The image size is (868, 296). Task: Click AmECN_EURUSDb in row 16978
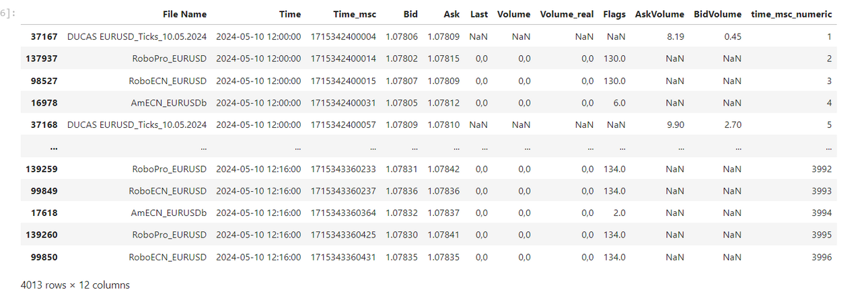[170, 103]
